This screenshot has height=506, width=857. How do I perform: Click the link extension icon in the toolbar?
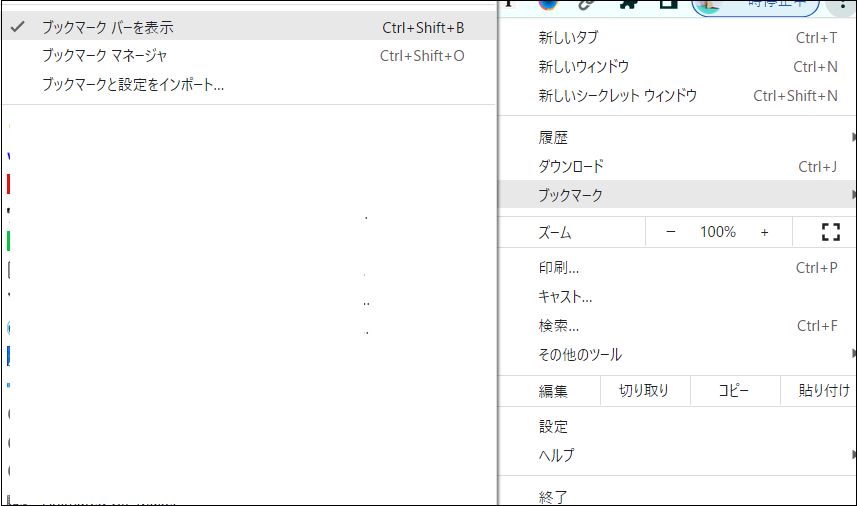point(588,4)
